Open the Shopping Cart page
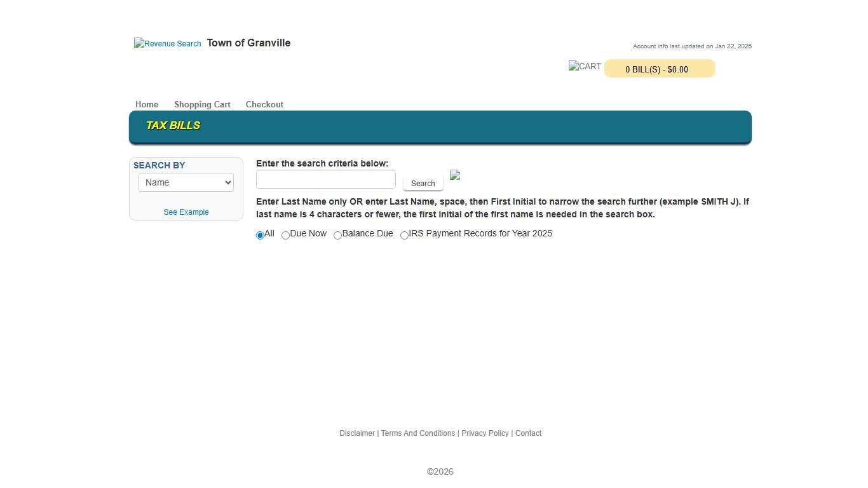 [x=202, y=104]
